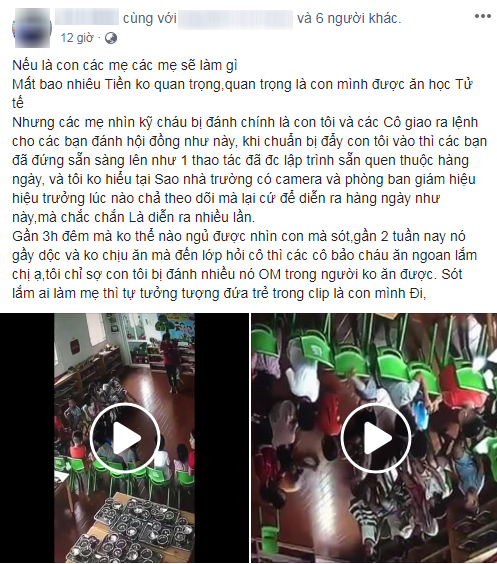The width and height of the screenshot is (497, 564).
Task: Click the 'cùng với' text in header
Action: [149, 18]
